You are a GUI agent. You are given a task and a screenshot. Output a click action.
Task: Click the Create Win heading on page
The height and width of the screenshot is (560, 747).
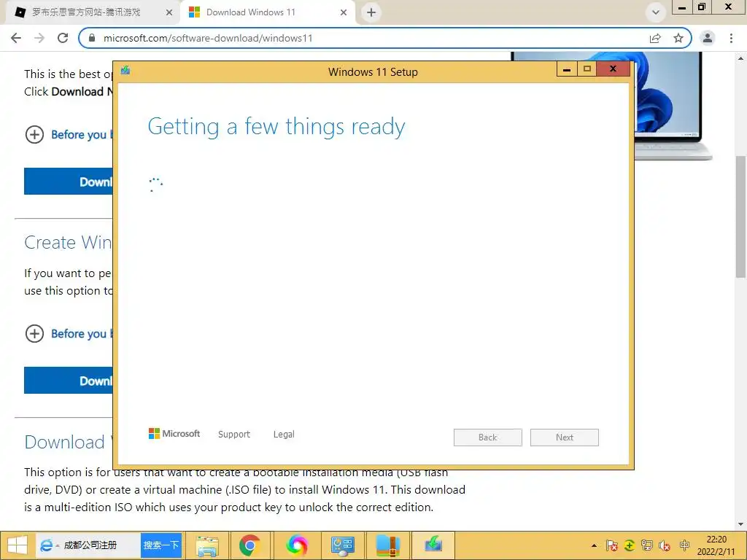pyautogui.click(x=68, y=242)
